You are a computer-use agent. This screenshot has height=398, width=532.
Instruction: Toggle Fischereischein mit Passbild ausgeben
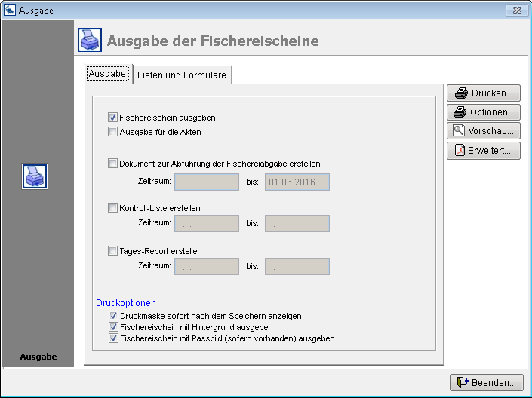tap(113, 338)
